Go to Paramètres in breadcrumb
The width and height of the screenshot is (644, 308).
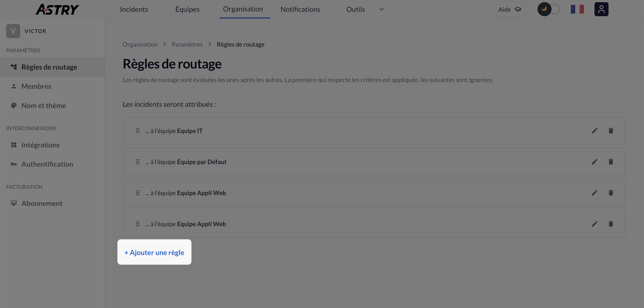(187, 44)
